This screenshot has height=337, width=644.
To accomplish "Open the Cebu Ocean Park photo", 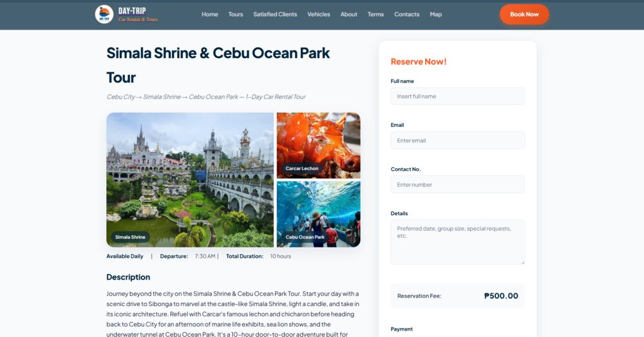I will tap(319, 214).
